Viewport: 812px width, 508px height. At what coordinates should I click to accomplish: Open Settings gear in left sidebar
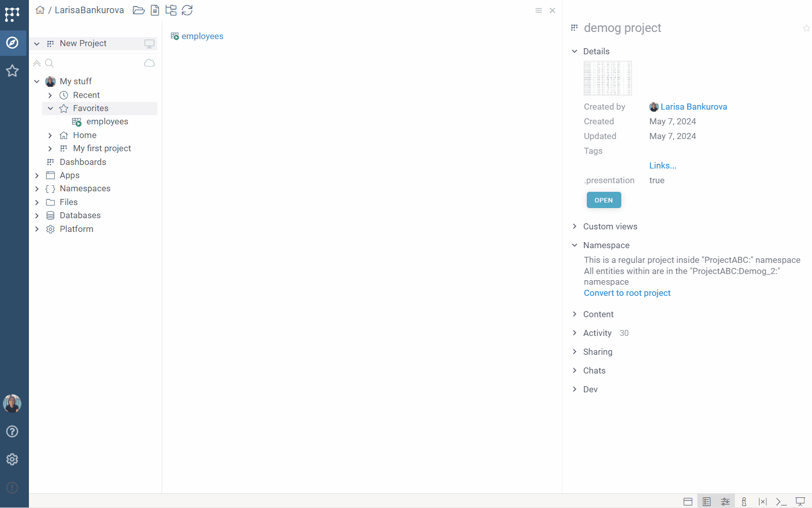click(x=12, y=459)
